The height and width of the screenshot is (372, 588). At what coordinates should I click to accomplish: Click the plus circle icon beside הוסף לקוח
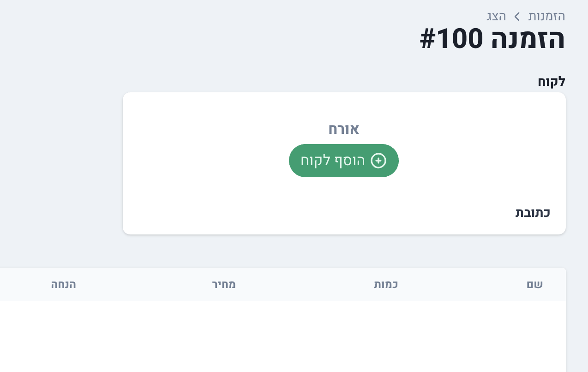coord(378,161)
